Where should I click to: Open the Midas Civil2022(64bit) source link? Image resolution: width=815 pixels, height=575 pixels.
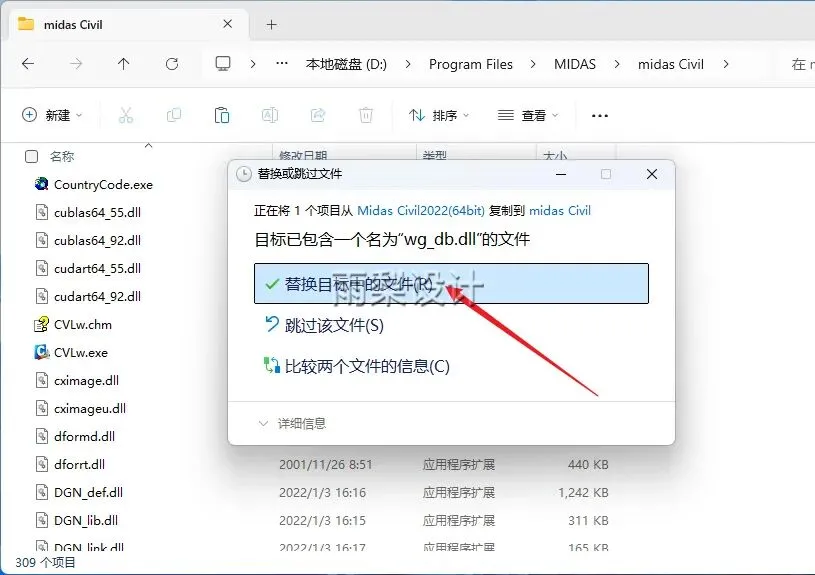click(x=421, y=211)
